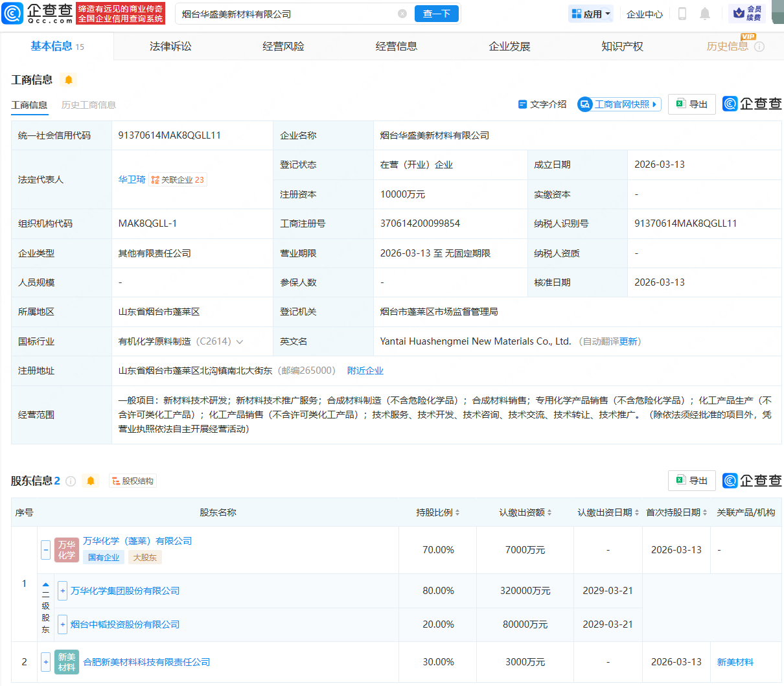
Task: Switch to the 法律诉讼 tab
Action: (x=170, y=46)
